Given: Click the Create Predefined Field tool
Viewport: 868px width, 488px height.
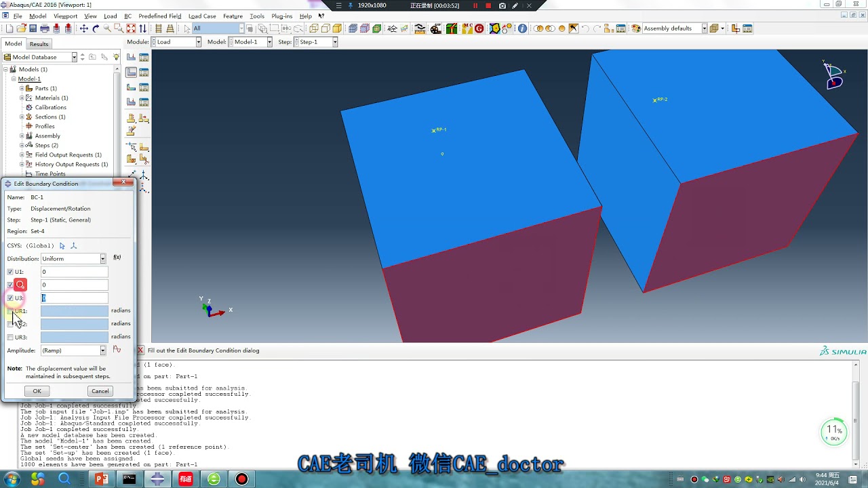Looking at the screenshot, I should [132, 87].
